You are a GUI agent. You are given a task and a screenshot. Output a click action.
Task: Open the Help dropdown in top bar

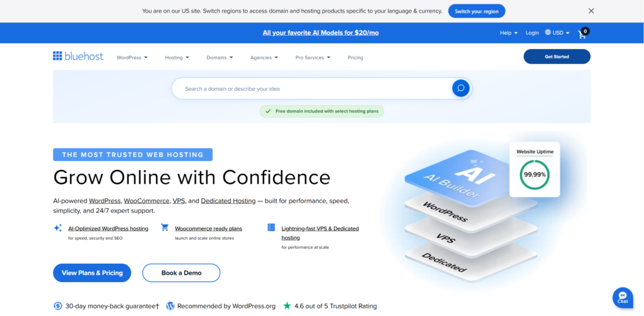tap(509, 33)
